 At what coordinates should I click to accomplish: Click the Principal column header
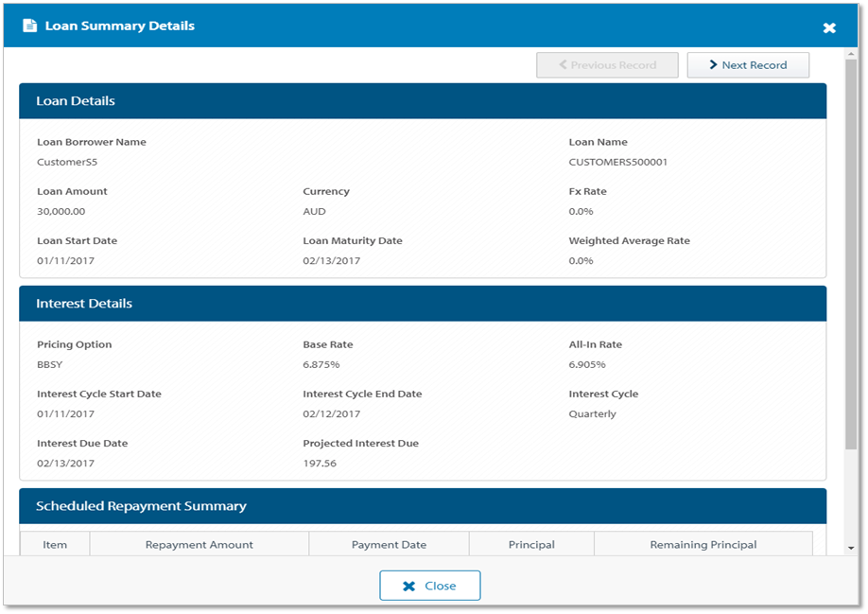(531, 544)
